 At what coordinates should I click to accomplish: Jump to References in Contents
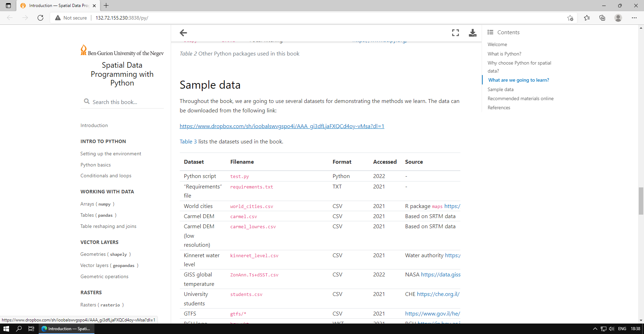[x=499, y=107]
